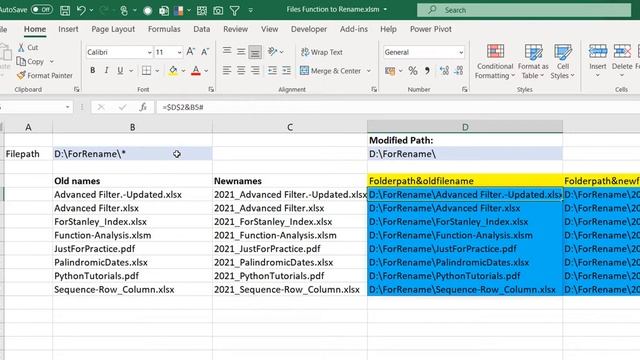
Task: Open the General number format dropdown
Action: 461,52
